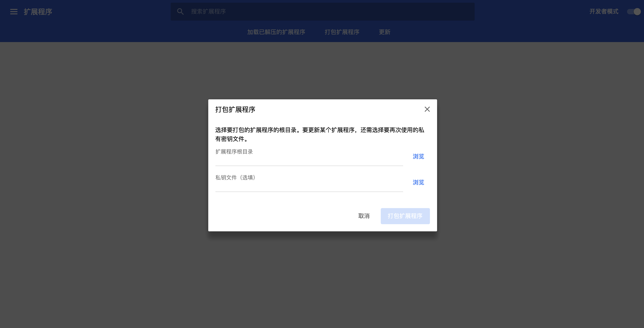The height and width of the screenshot is (328, 644).
Task: Click the magnifier search icon
Action: [x=180, y=11]
